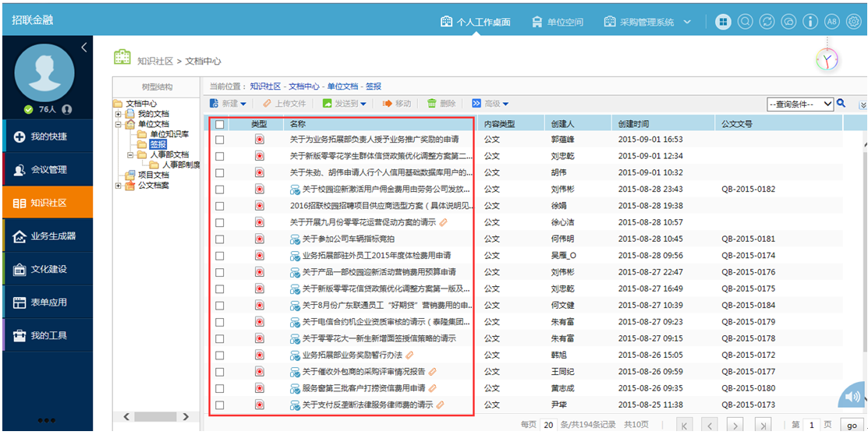The width and height of the screenshot is (868, 435).
Task: Check the box for 2016招联校园招聘项目 row
Action: click(220, 206)
